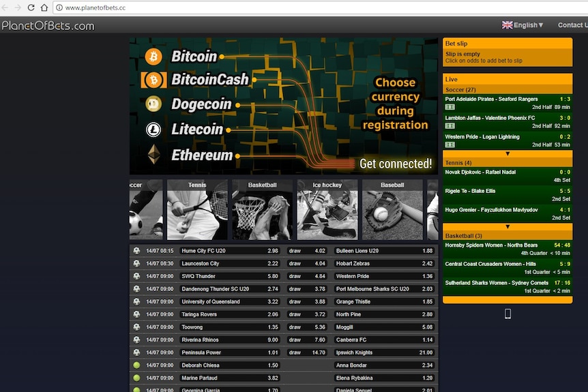
Task: Click tennis ball icon of Marine Partaud row
Action: [x=136, y=378]
